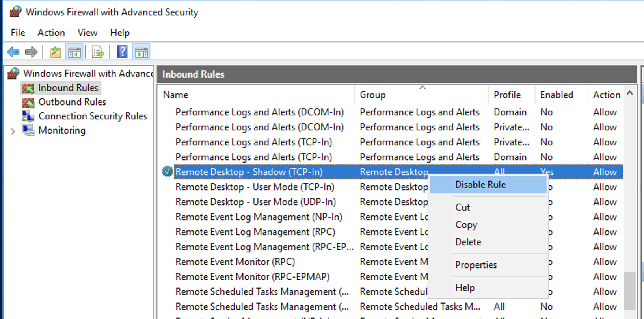Sort by the Action column header
This screenshot has height=319, width=644.
click(x=606, y=95)
